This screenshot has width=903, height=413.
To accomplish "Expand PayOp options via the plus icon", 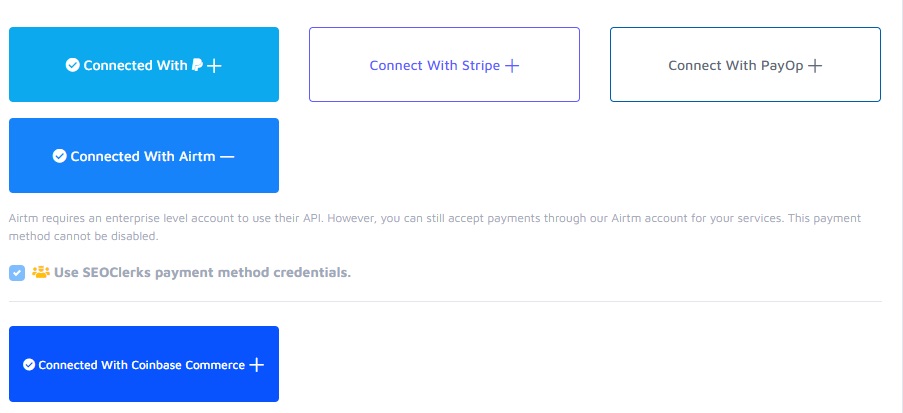I will [815, 66].
